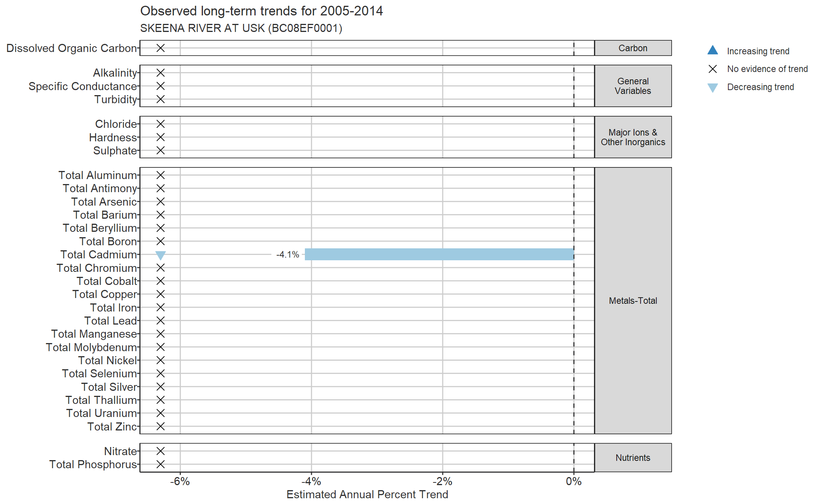Click the 'Decreasing trend' legend text
Screen dimensions: 813x504
click(x=760, y=87)
